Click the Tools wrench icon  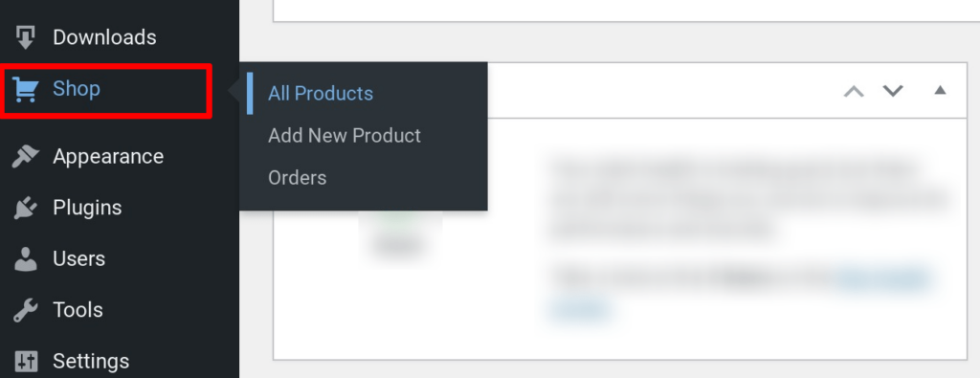pyautogui.click(x=26, y=310)
